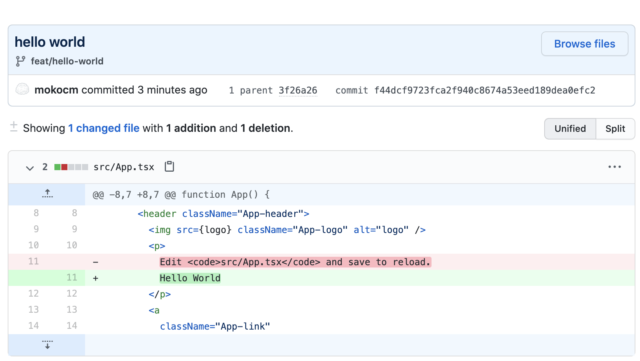Click the src/App.tsx filename
640x361 pixels.
[x=124, y=167]
